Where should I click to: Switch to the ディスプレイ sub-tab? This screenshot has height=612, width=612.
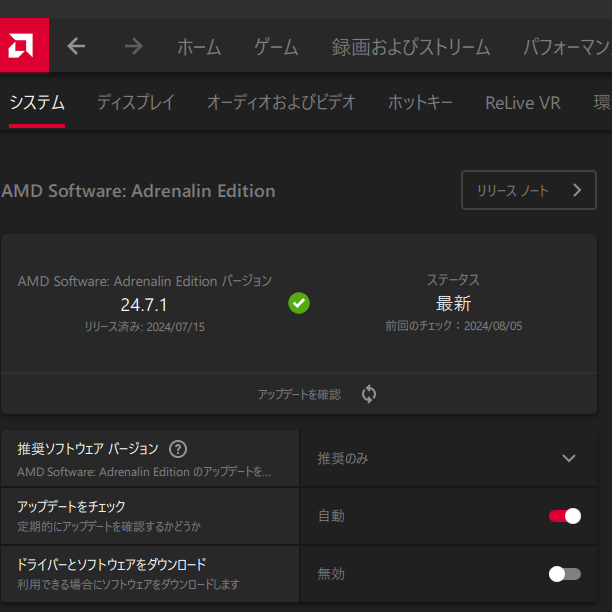coord(136,103)
